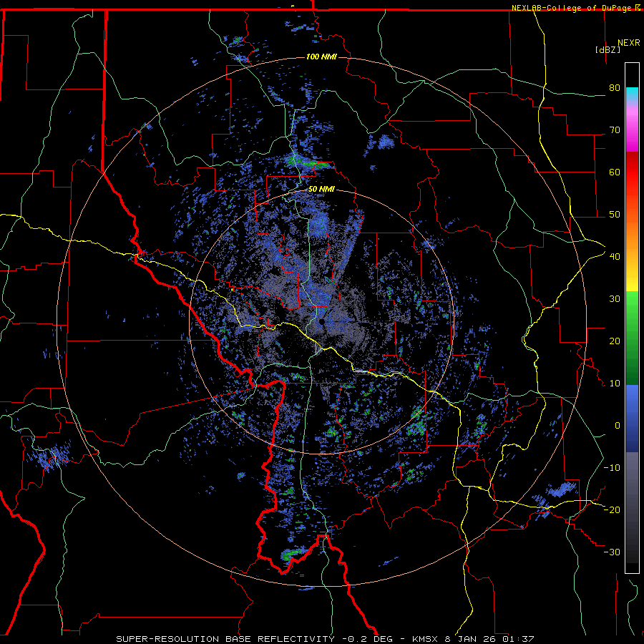This screenshot has height=644, width=644.
Task: Click the positive 20 value on the dBZ scale
Action: pos(615,341)
